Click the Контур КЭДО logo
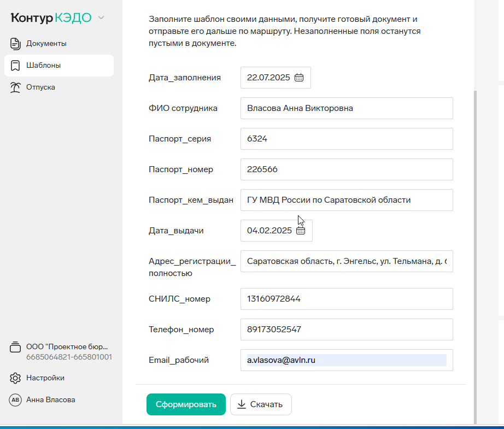This screenshot has height=429, width=504. tap(51, 17)
